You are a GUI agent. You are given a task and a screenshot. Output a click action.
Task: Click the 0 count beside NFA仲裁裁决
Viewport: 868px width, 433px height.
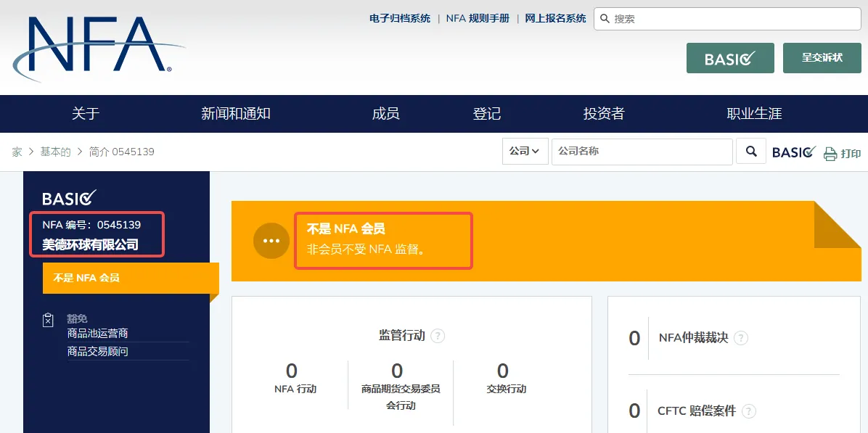[634, 338]
